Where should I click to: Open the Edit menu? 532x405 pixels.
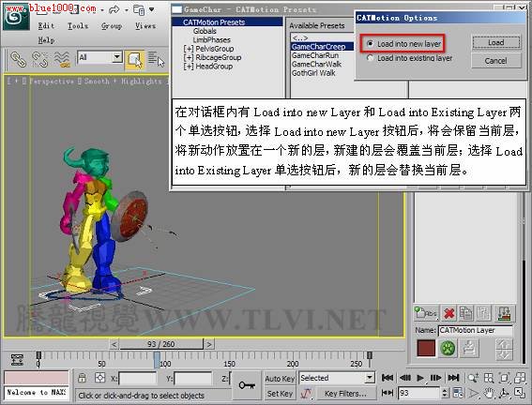45,25
